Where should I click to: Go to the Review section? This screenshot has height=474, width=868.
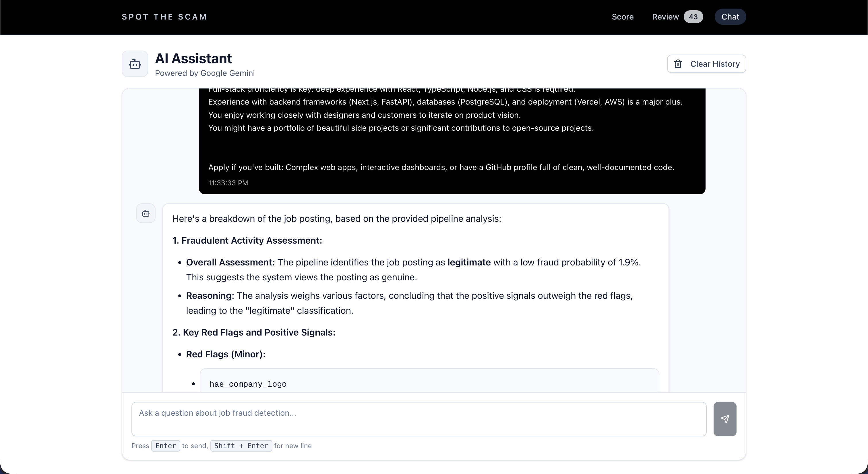pos(665,17)
